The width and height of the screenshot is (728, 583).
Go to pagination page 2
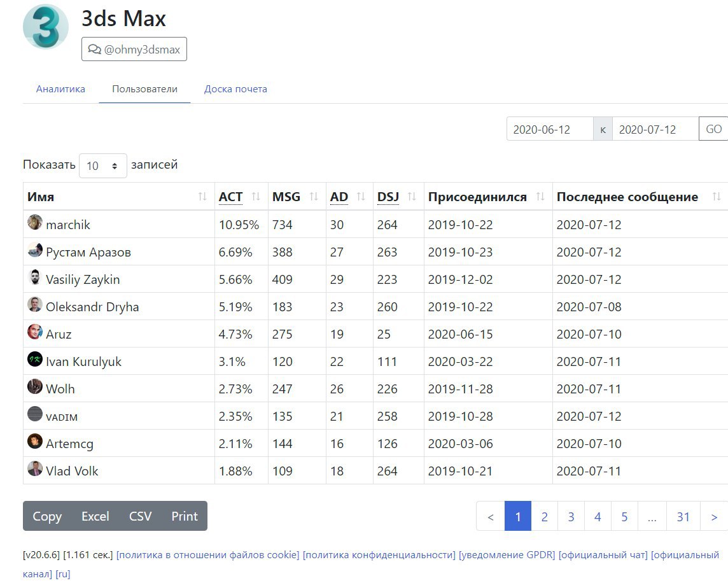click(545, 517)
